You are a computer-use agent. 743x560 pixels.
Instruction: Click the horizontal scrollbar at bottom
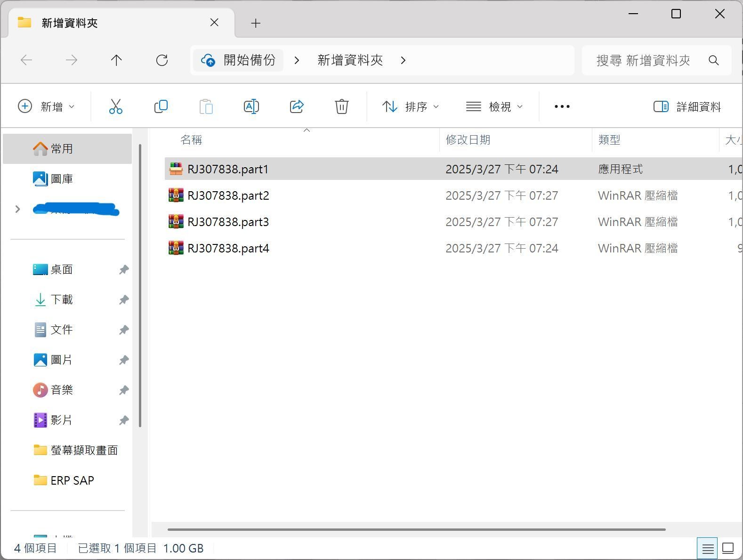[416, 529]
